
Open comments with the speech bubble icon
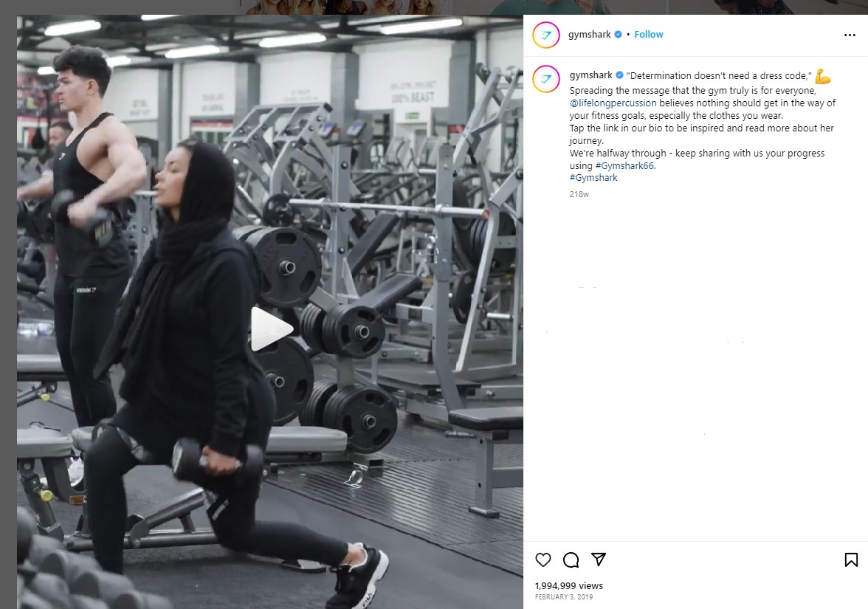[571, 560]
